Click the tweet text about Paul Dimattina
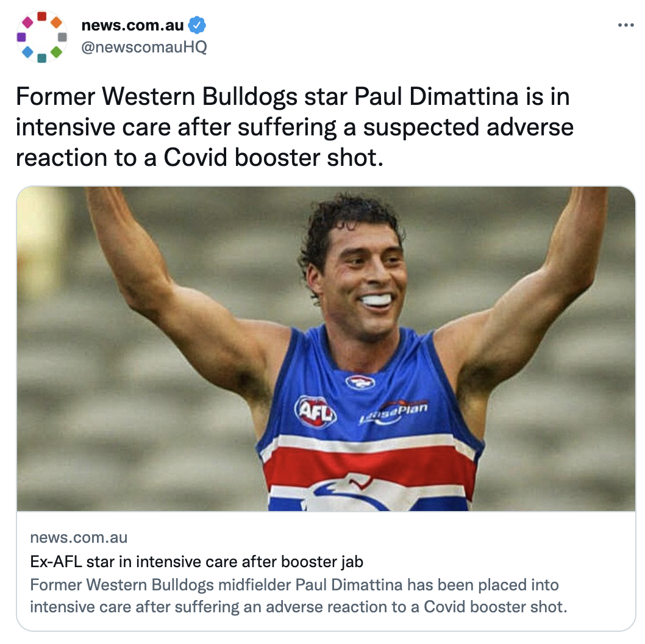The height and width of the screenshot is (644, 645). pos(294,127)
